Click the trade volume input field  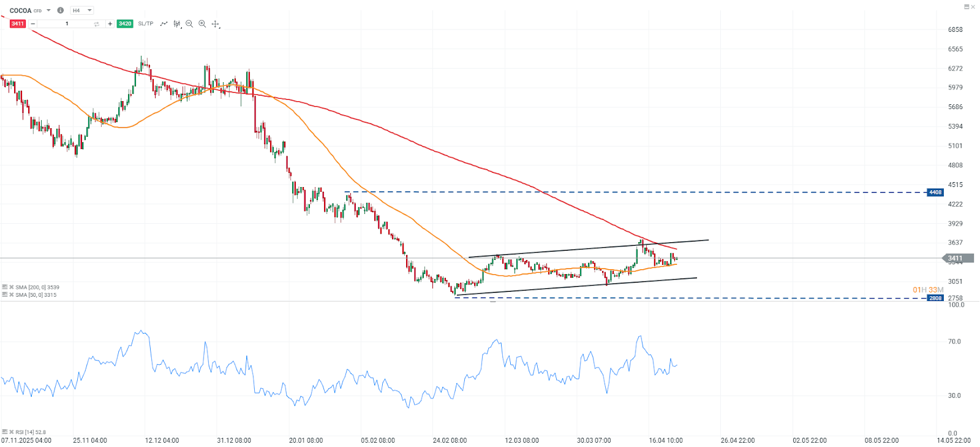[67, 24]
